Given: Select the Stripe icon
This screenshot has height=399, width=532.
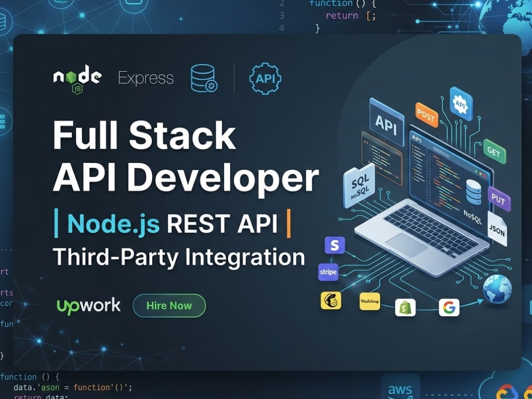Looking at the screenshot, I should [328, 272].
